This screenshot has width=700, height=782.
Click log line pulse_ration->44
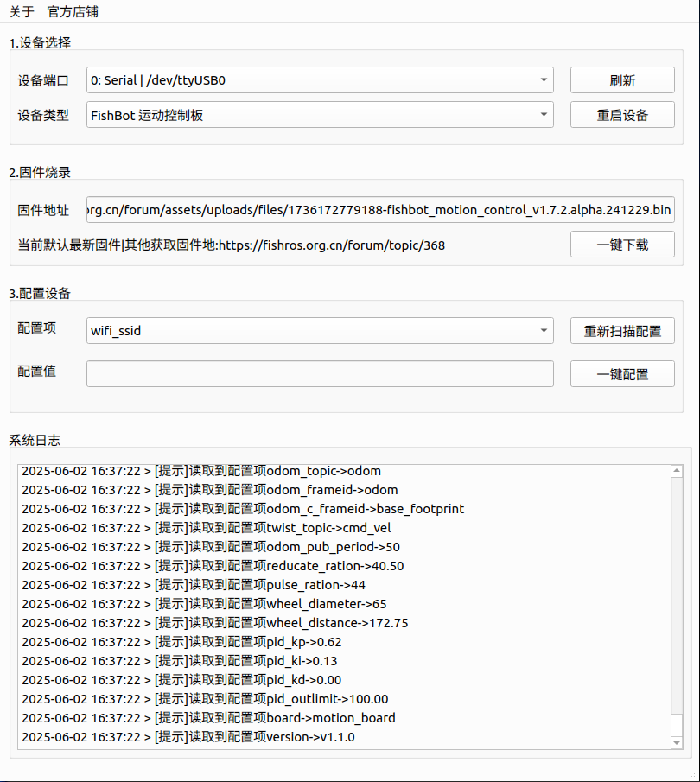193,584
